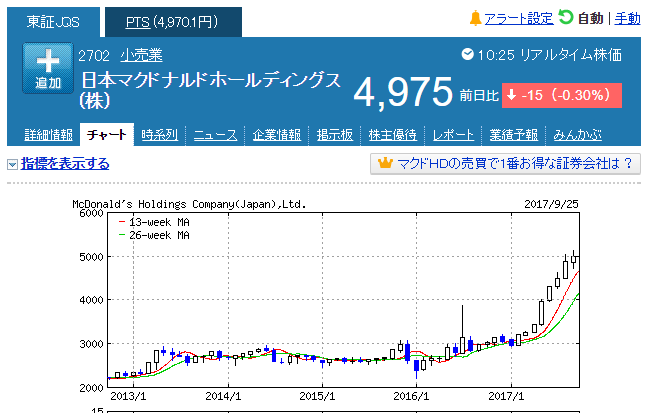The image size is (654, 413).
Task: Click the alert bell icon
Action: pyautogui.click(x=475, y=18)
